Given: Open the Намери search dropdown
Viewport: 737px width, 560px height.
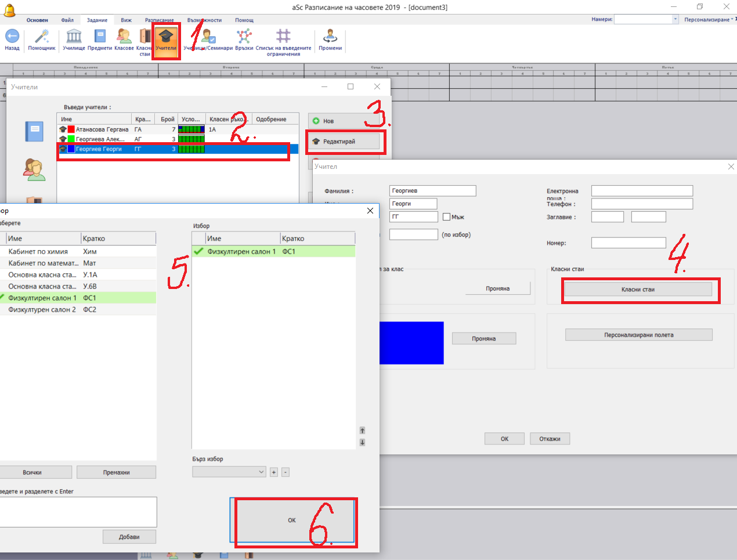Looking at the screenshot, I should pos(675,20).
